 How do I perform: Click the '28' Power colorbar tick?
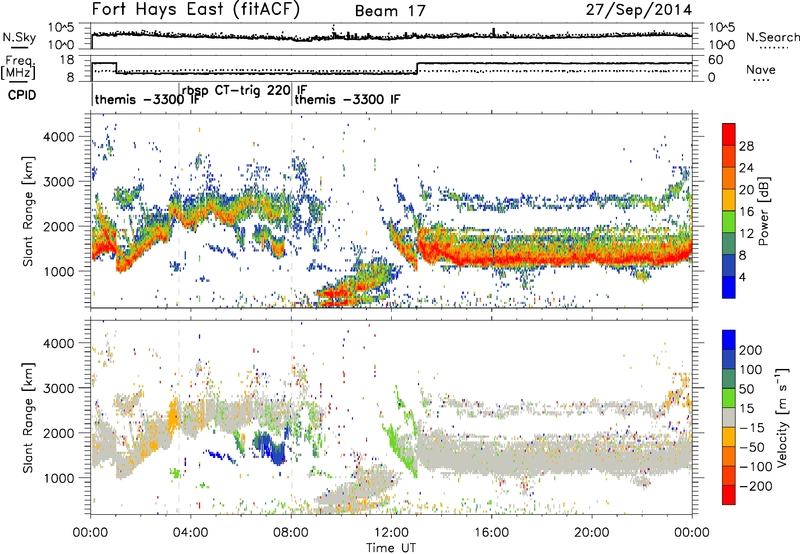(746, 146)
